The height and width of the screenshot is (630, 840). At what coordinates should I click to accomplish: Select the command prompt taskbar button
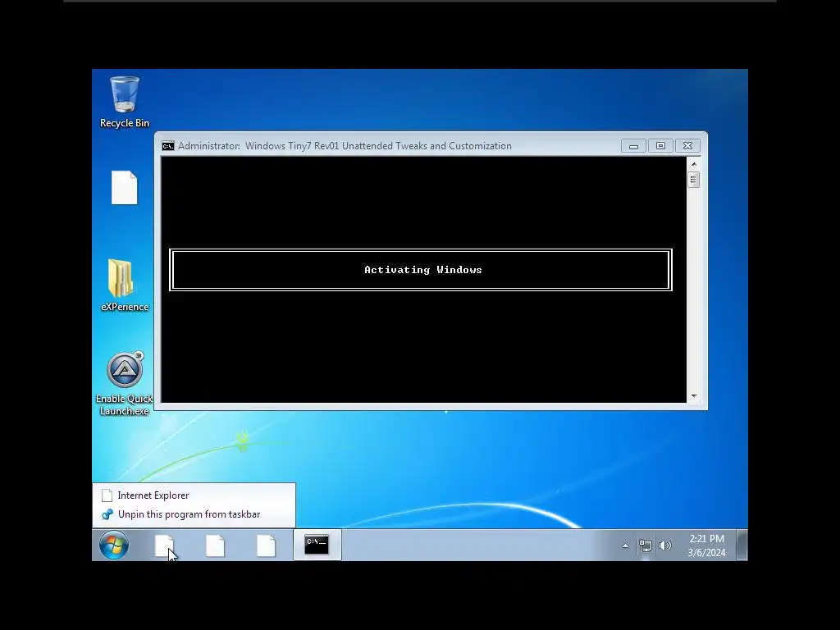[317, 545]
